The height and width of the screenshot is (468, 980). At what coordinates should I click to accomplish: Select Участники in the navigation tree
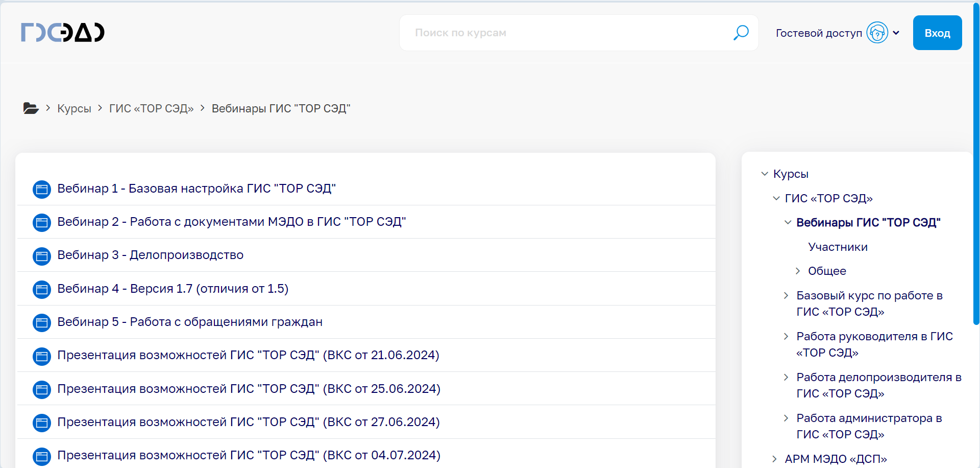pos(838,247)
